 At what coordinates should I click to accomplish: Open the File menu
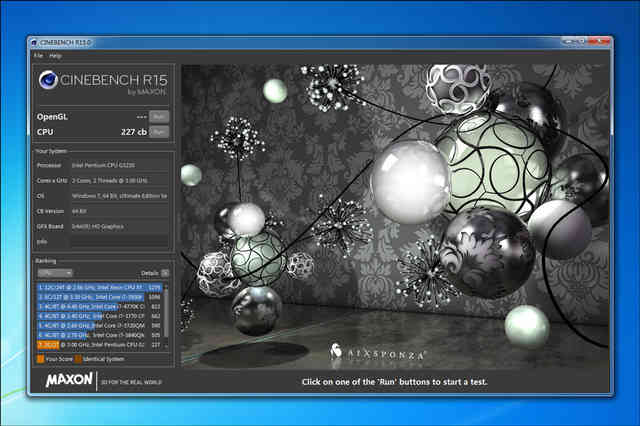(x=37, y=56)
